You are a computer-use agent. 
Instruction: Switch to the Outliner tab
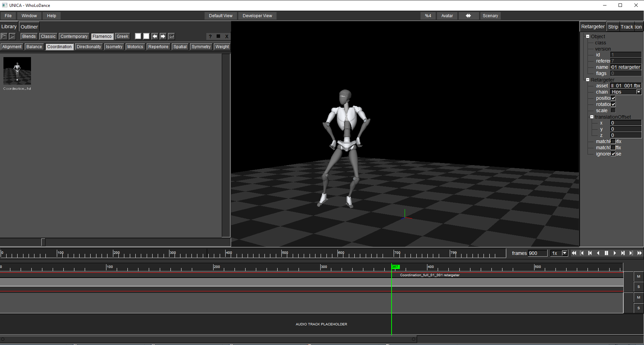pyautogui.click(x=29, y=27)
